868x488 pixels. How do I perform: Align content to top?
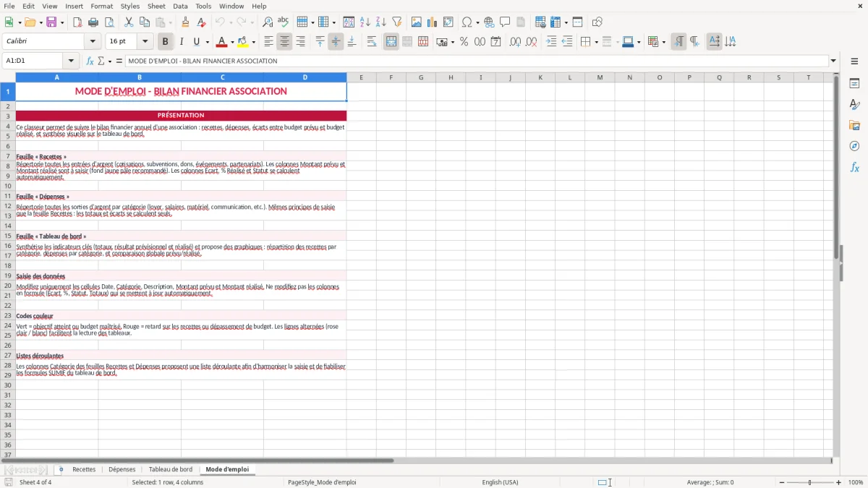click(x=320, y=42)
